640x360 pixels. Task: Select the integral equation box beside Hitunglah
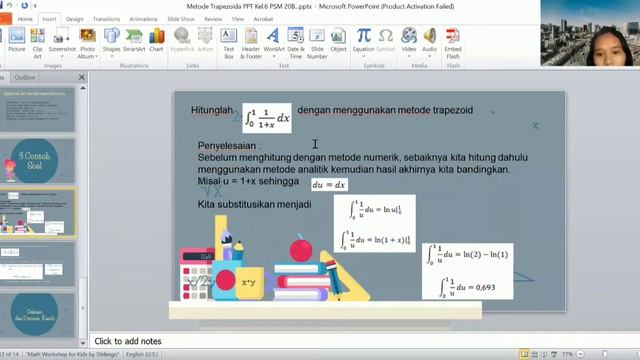pos(267,118)
